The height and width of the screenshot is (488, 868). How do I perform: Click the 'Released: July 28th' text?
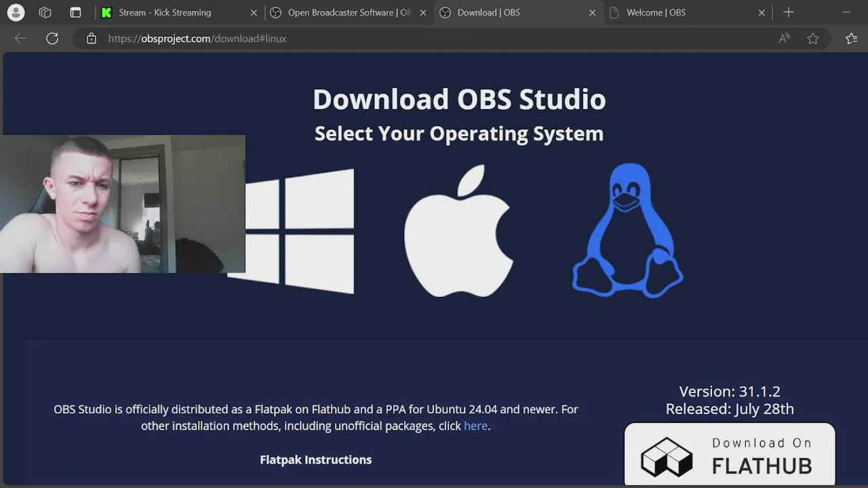click(730, 409)
